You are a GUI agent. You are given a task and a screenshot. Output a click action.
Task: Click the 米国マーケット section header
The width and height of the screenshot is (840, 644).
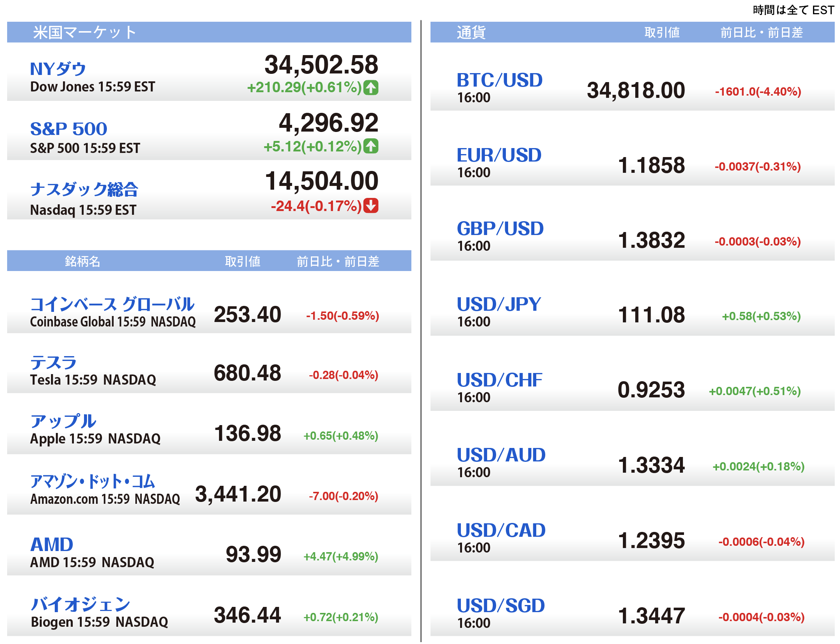pos(85,32)
